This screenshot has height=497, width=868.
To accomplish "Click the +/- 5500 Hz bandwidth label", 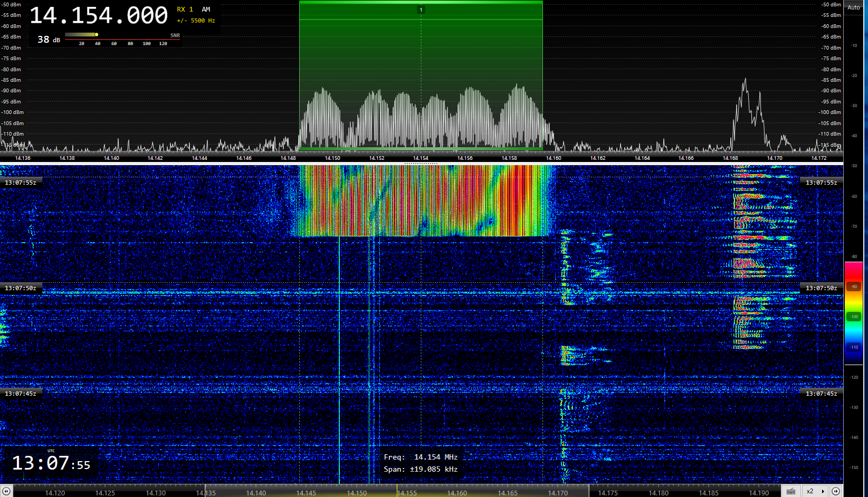I will click(196, 21).
